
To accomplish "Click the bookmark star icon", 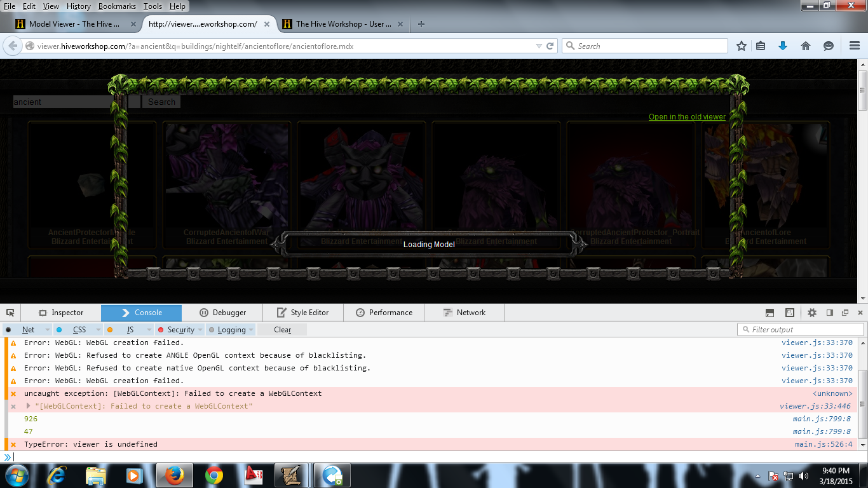I will [741, 46].
